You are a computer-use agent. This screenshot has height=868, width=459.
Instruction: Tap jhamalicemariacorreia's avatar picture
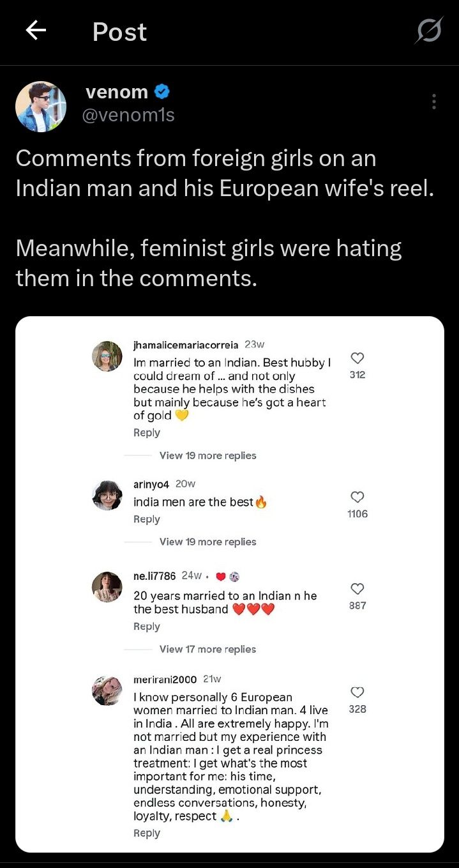click(x=107, y=356)
